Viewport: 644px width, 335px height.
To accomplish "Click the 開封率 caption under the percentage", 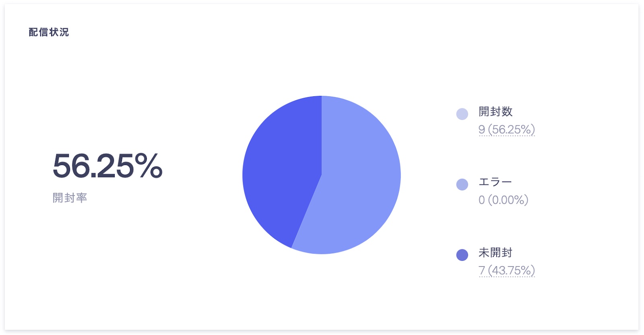I will pyautogui.click(x=70, y=198).
